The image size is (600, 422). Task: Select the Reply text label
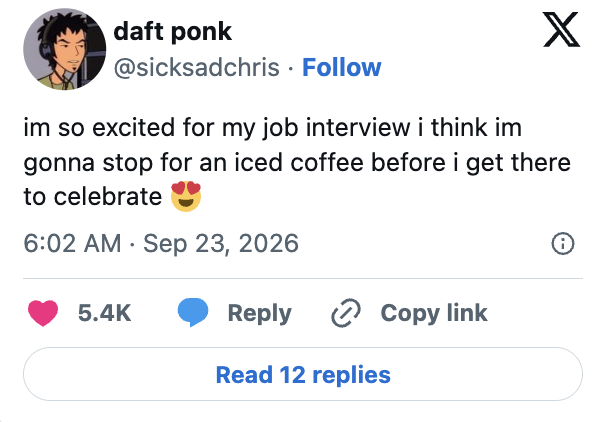(x=259, y=313)
